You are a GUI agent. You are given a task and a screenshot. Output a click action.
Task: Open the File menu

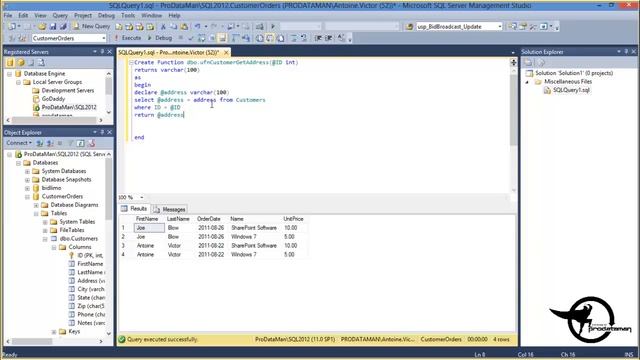pos(8,16)
